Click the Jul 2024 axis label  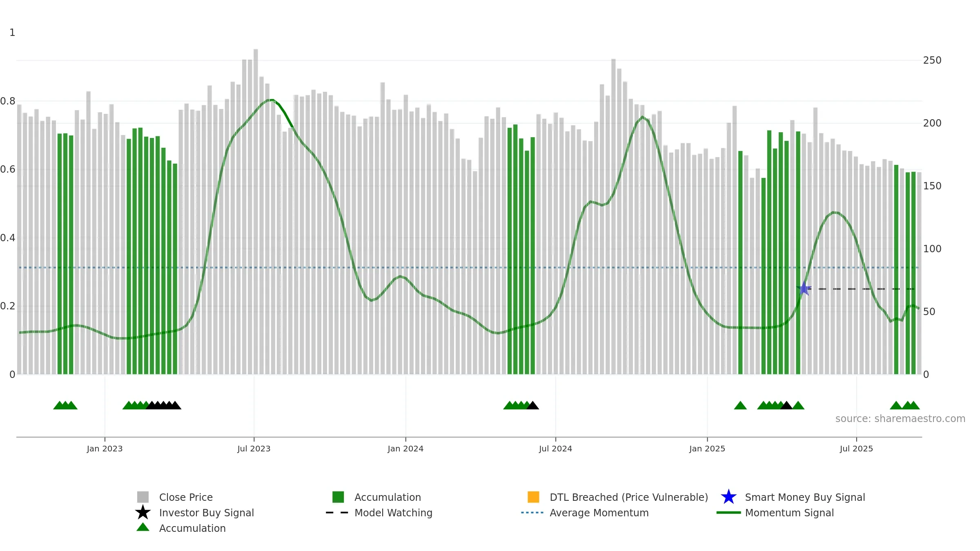click(x=555, y=449)
